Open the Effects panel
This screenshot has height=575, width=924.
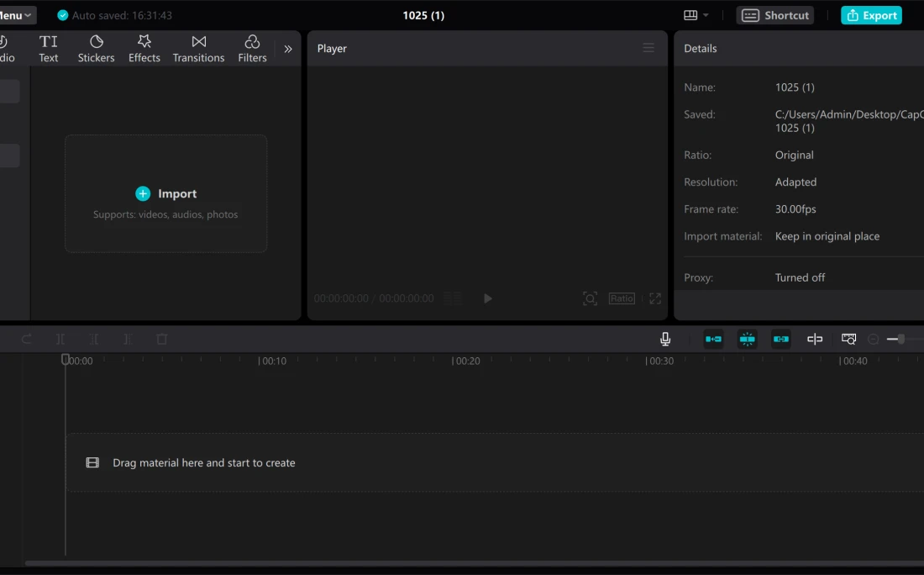tap(144, 49)
